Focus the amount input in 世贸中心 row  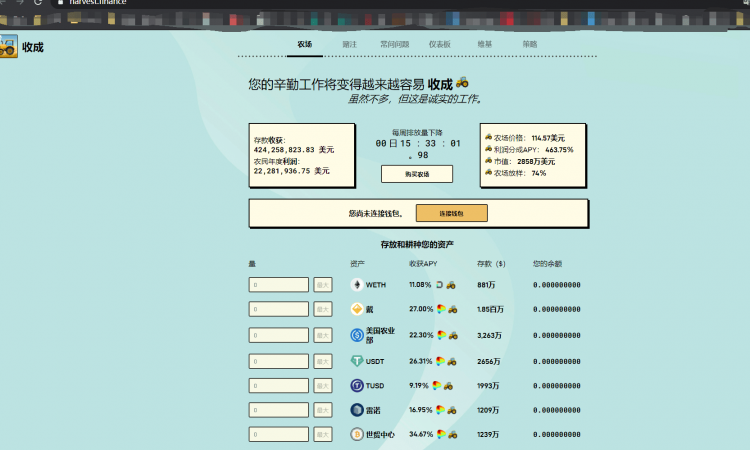pyautogui.click(x=279, y=434)
